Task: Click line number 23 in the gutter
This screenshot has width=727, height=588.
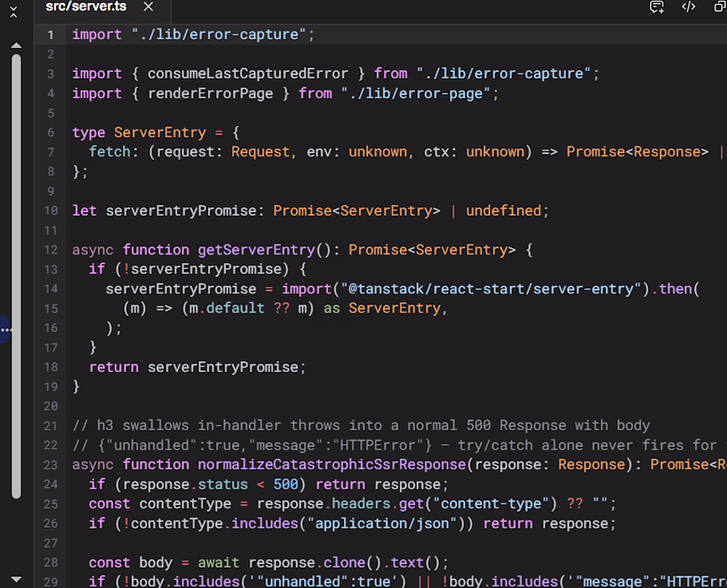Action: (x=51, y=464)
